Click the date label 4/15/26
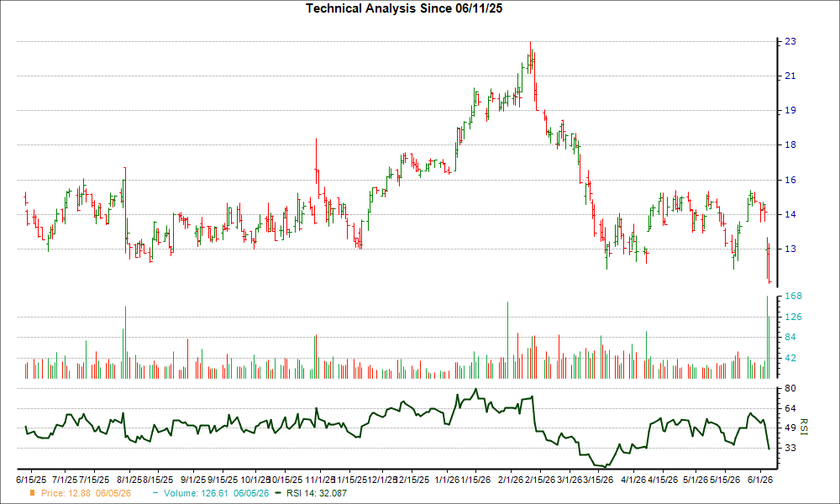Screen dimensions: 840x504 coord(663,480)
